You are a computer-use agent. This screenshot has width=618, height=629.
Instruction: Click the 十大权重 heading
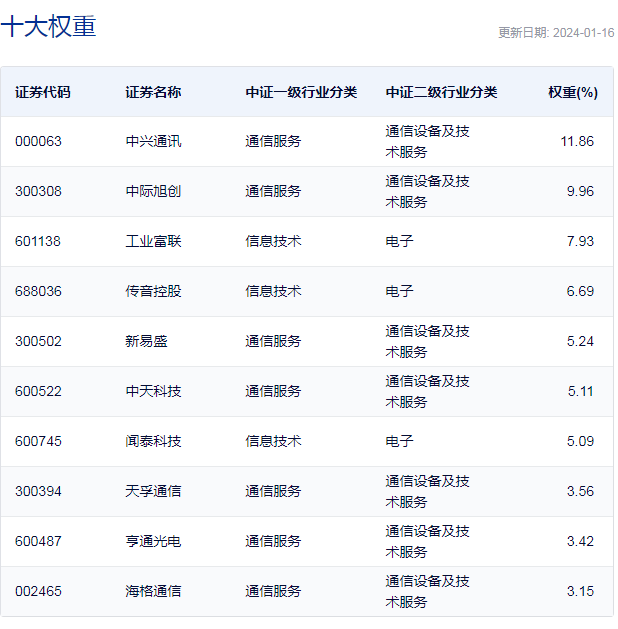[48, 26]
